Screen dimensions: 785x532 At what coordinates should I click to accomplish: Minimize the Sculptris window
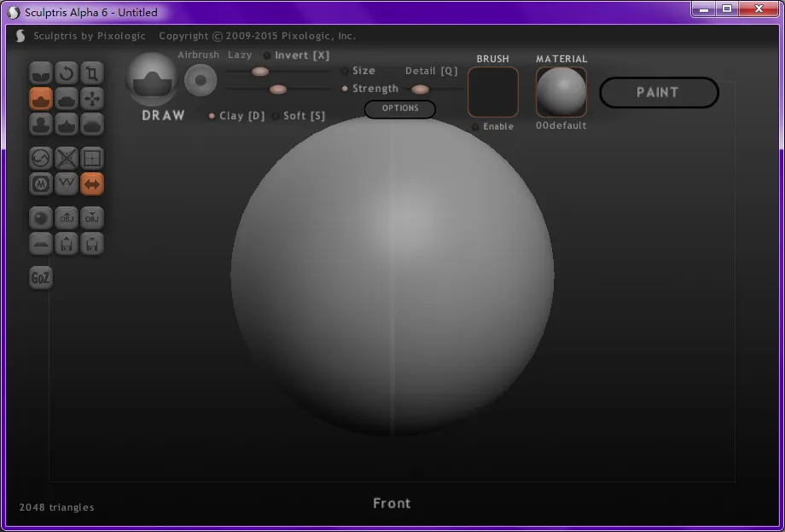(x=703, y=9)
